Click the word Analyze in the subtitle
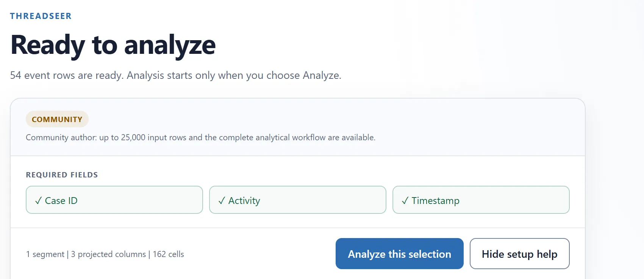644x279 pixels. [321, 75]
